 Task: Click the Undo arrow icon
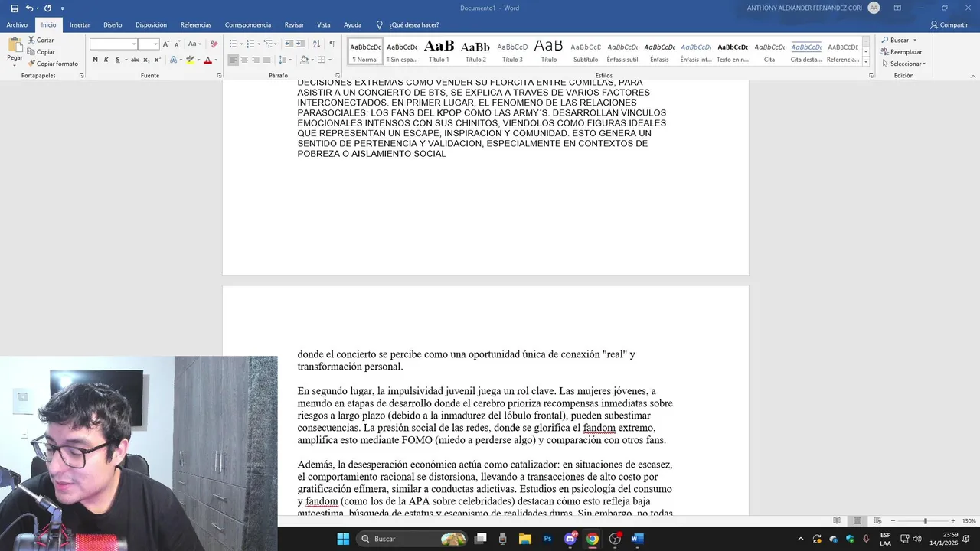[x=29, y=8]
